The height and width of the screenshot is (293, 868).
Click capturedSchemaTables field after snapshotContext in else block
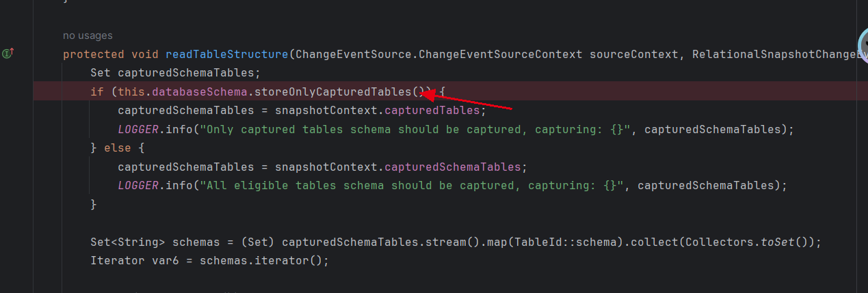pyautogui.click(x=452, y=166)
